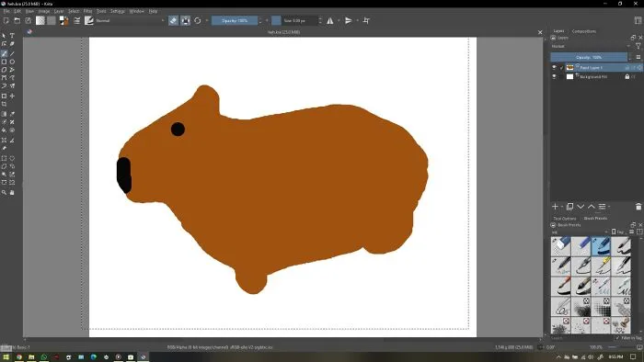The image size is (644, 362).
Task: Select the Elliptical Selection tool
Action: pos(12,158)
